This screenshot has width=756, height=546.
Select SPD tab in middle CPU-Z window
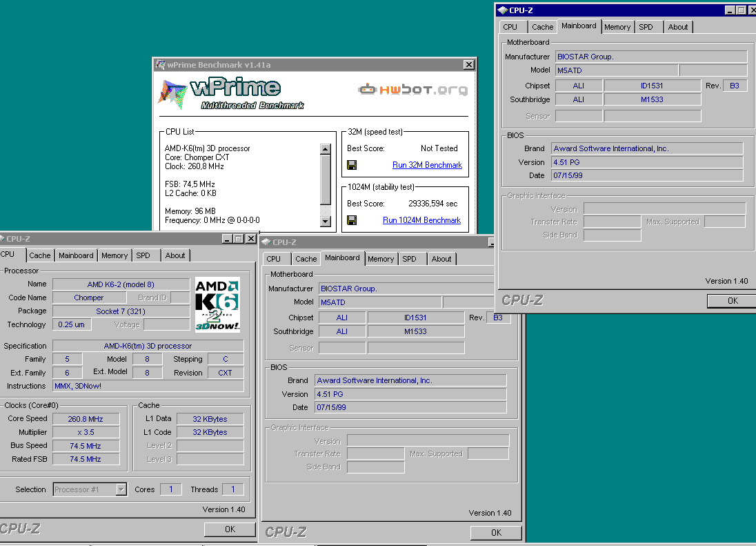point(409,259)
